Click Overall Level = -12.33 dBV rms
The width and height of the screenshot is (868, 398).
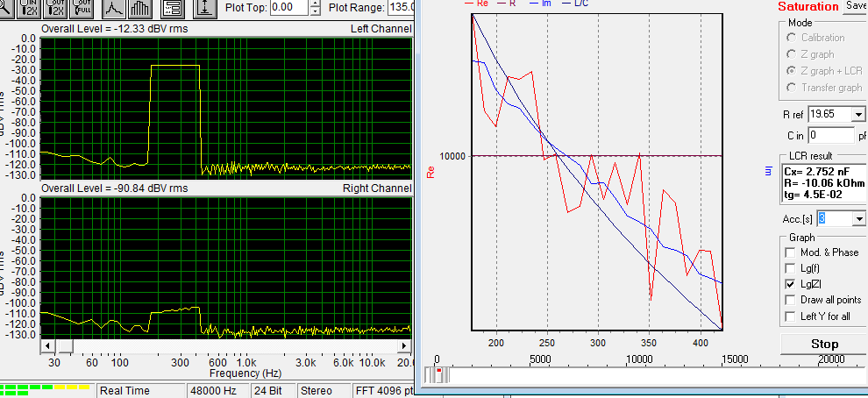click(114, 29)
